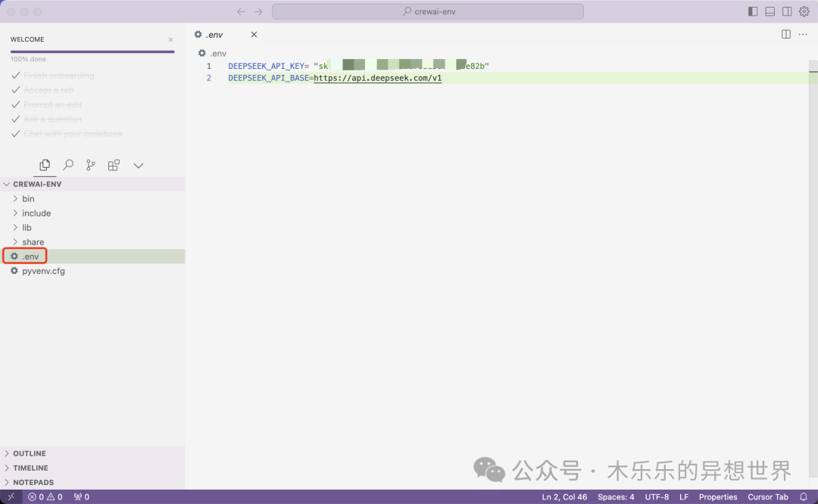Click line number 2 in gutter
This screenshot has height=504, width=818.
[x=209, y=78]
